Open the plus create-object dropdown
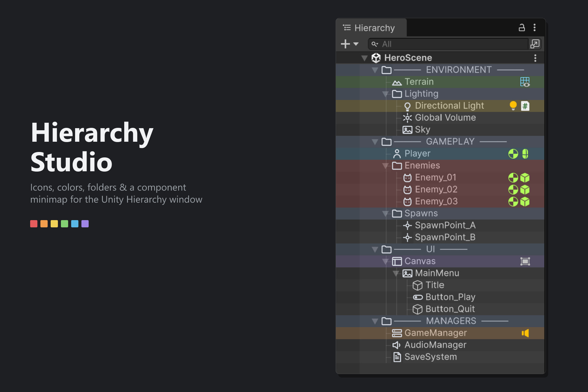Viewport: 588px width, 392px height. pyautogui.click(x=349, y=44)
